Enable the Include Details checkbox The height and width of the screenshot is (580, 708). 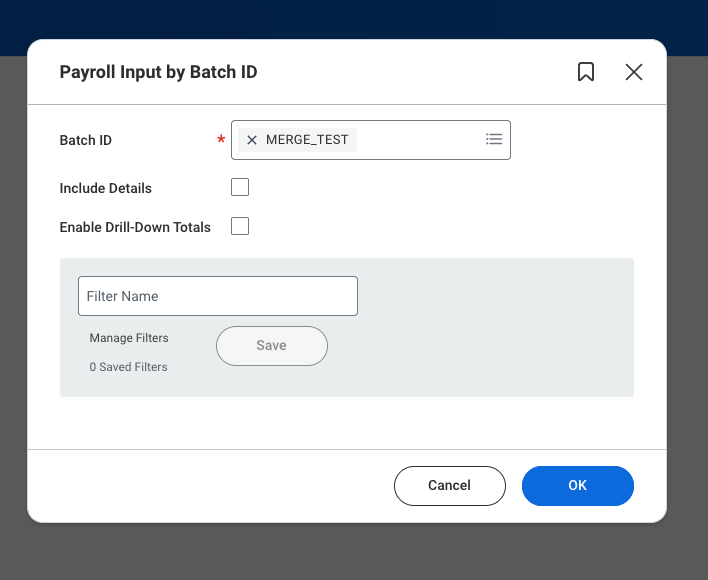[240, 187]
